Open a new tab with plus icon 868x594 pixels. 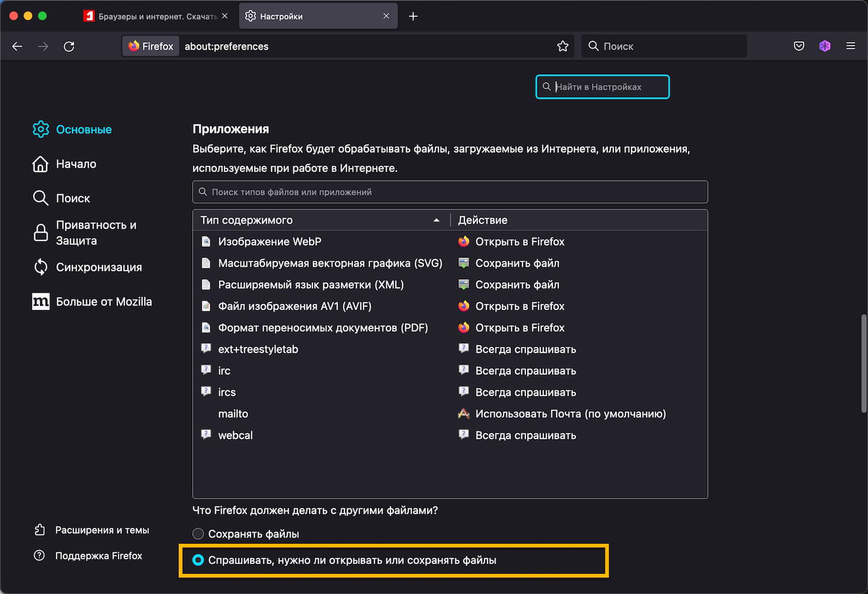coord(413,16)
